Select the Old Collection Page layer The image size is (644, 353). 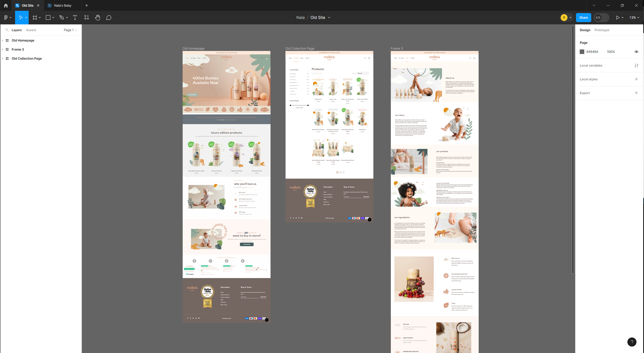coord(27,58)
